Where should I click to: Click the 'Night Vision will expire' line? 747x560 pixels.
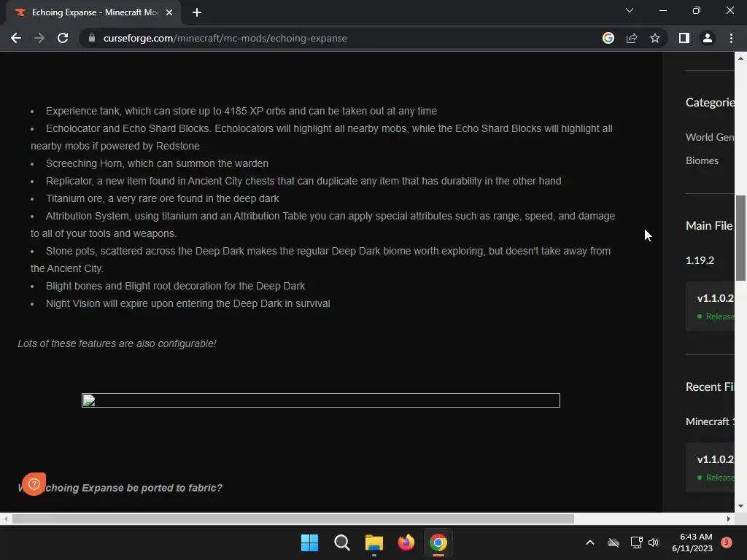coord(188,303)
